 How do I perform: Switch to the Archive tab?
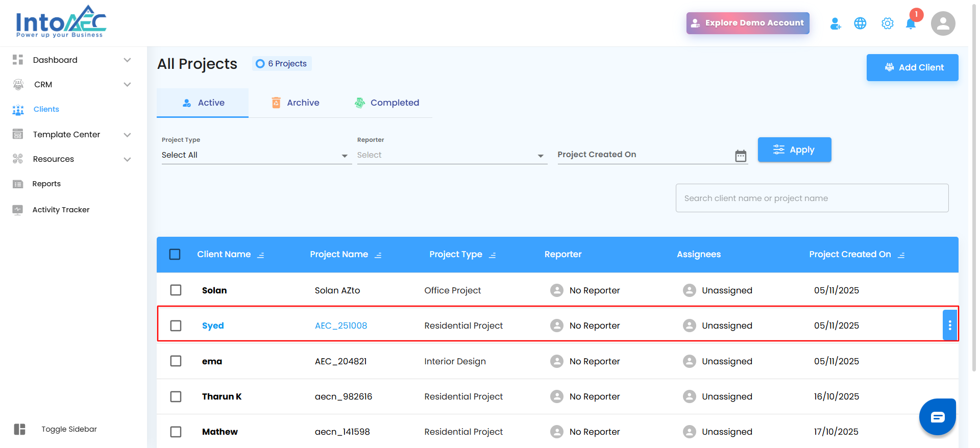pyautogui.click(x=295, y=103)
